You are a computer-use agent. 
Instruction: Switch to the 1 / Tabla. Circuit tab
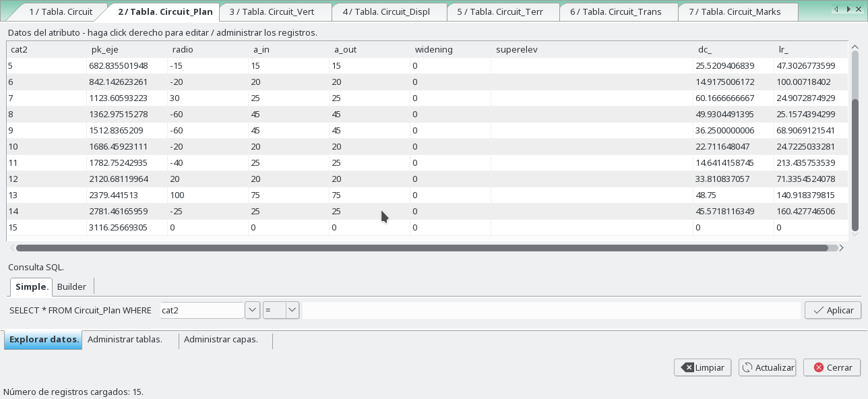[x=60, y=11]
